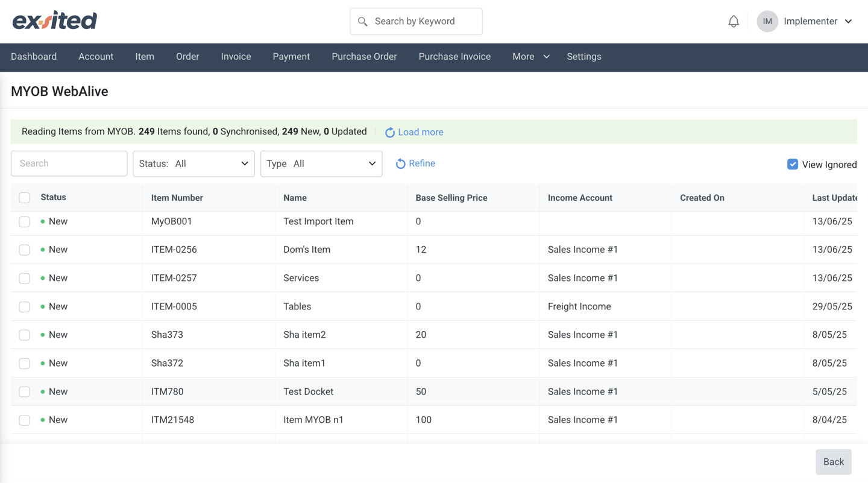Screen dimensions: 868x483
Task: Select checkbox for MyOB001 row
Action: pos(24,222)
